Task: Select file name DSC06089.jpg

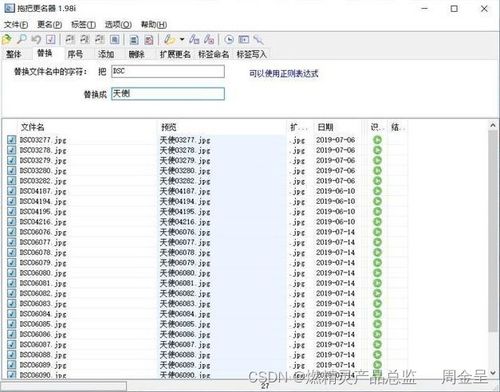Action: (x=43, y=365)
